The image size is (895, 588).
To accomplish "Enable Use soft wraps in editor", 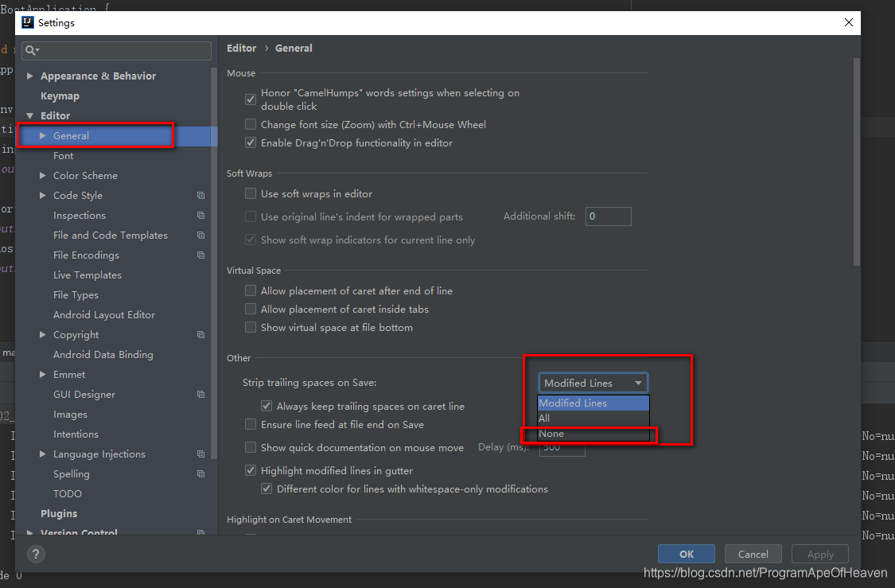I will click(x=251, y=193).
